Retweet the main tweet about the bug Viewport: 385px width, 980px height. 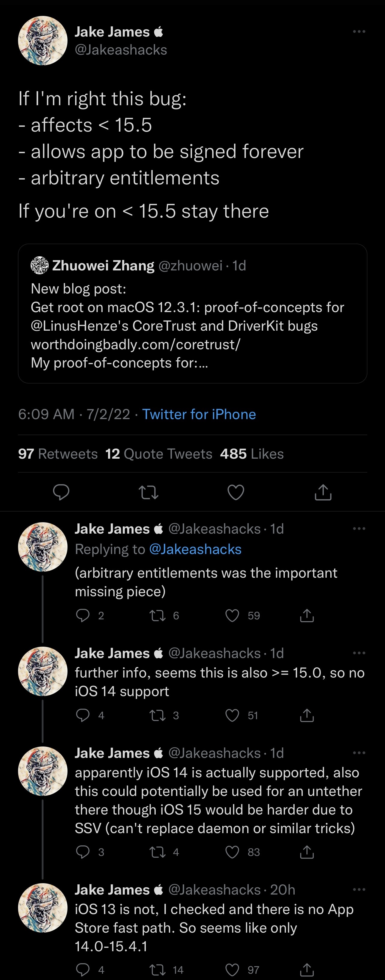[x=149, y=492]
